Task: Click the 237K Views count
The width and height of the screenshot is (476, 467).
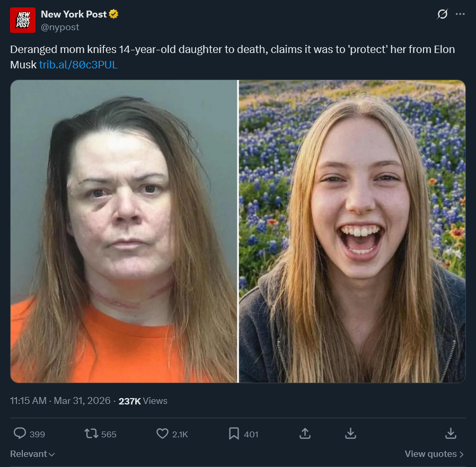Action: point(143,401)
